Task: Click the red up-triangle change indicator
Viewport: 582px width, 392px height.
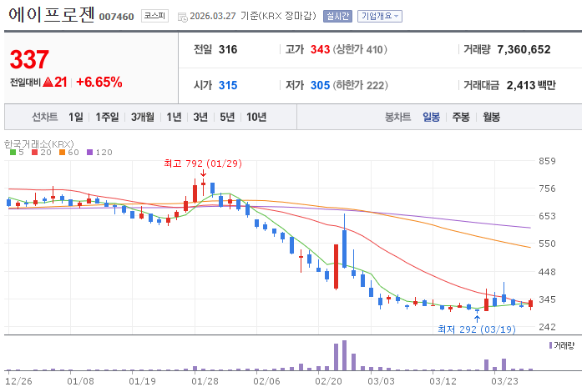Action: (48, 82)
